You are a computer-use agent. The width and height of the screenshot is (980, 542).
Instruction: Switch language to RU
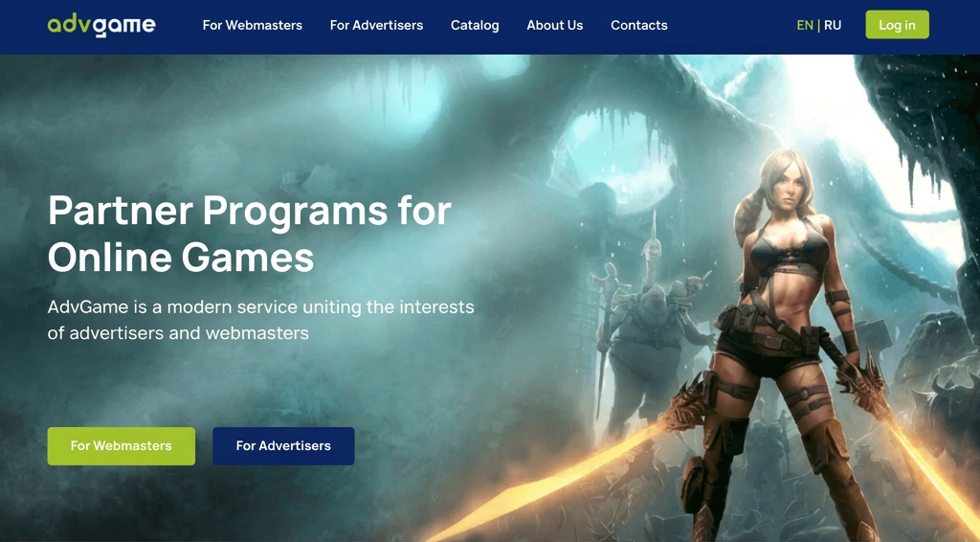coord(833,26)
